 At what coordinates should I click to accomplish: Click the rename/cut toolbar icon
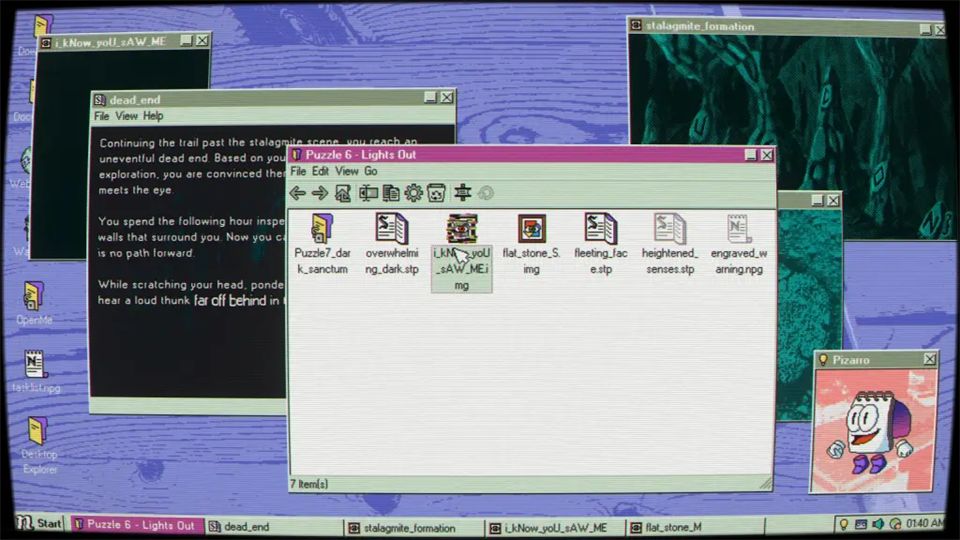click(x=368, y=193)
